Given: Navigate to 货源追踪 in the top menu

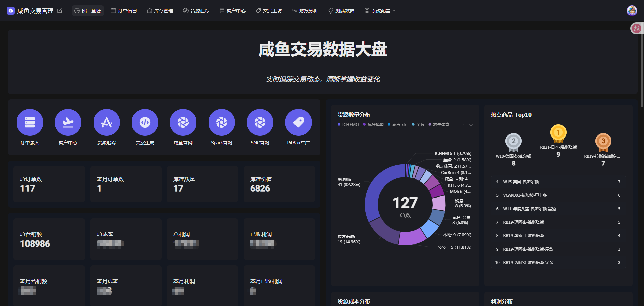Looking at the screenshot, I should (196, 11).
